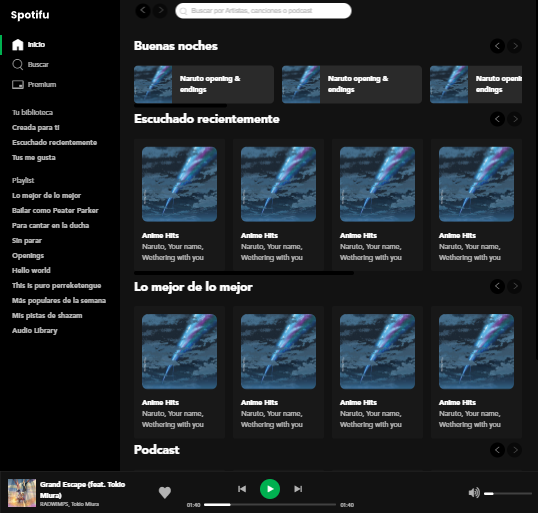The image size is (538, 513).
Task: Click the Spotifu logo
Action: pos(30,15)
